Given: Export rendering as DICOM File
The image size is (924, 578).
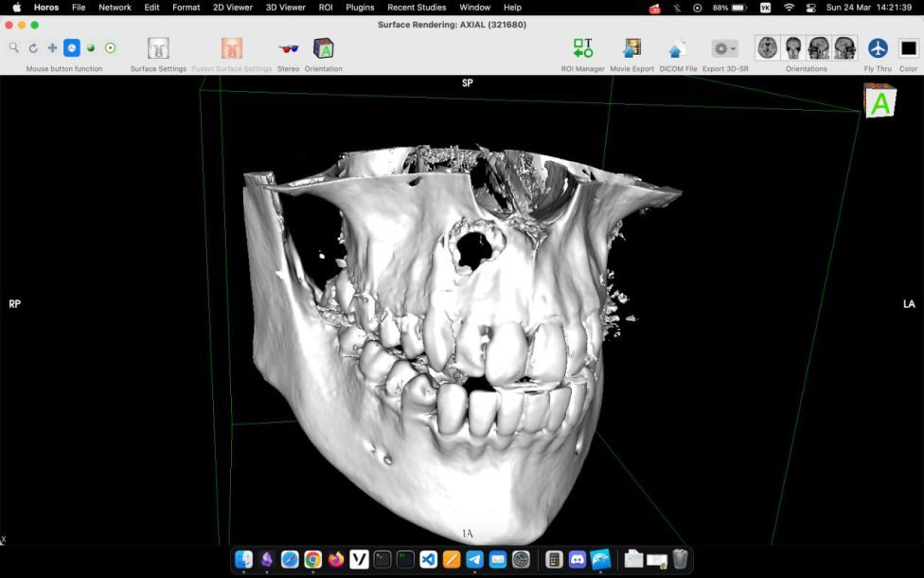Looking at the screenshot, I should (677, 49).
